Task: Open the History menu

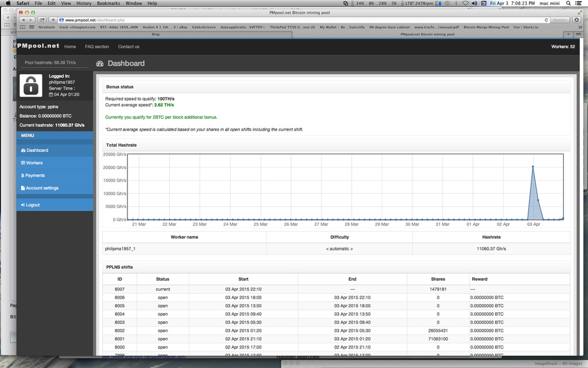Action: [x=84, y=3]
